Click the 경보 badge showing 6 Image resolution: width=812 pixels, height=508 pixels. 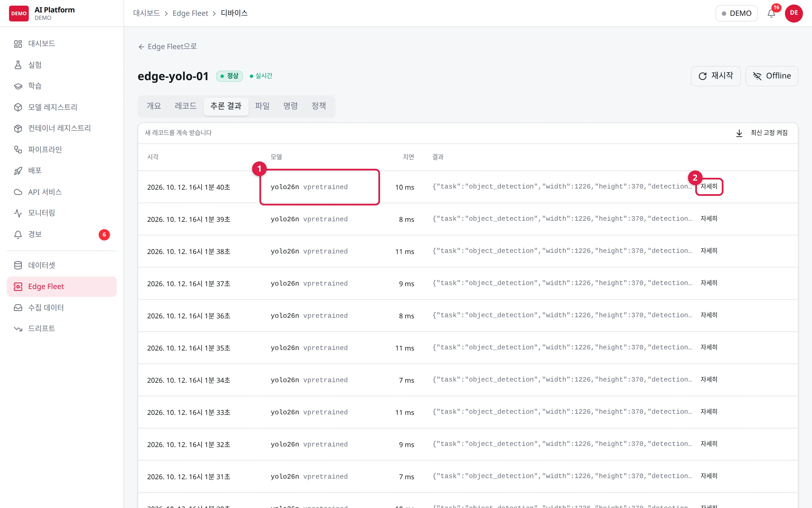(x=104, y=235)
